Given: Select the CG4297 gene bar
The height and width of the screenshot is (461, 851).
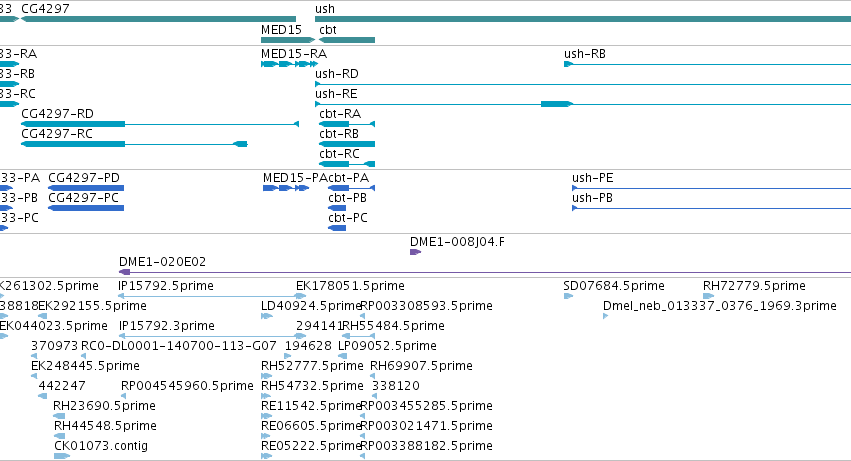Looking at the screenshot, I should [x=158, y=19].
